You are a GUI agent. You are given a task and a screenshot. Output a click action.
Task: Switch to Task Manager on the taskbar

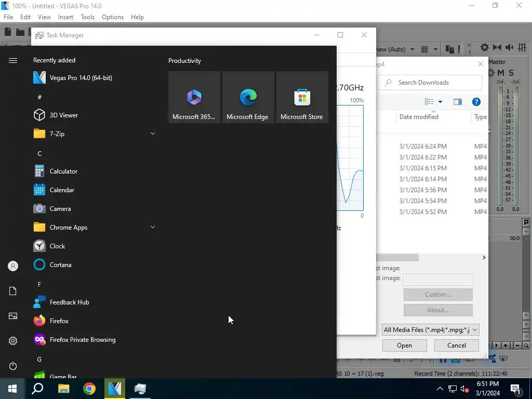pos(140,389)
